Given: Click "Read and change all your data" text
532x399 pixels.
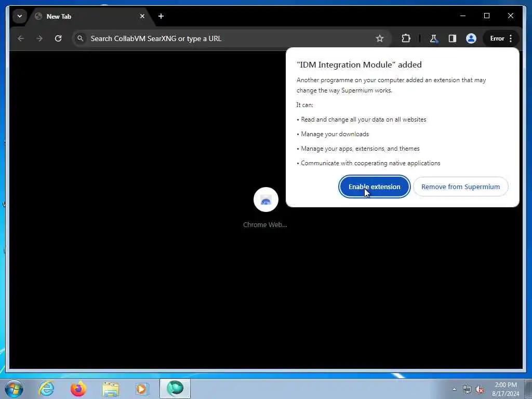Looking at the screenshot, I should coord(363,119).
